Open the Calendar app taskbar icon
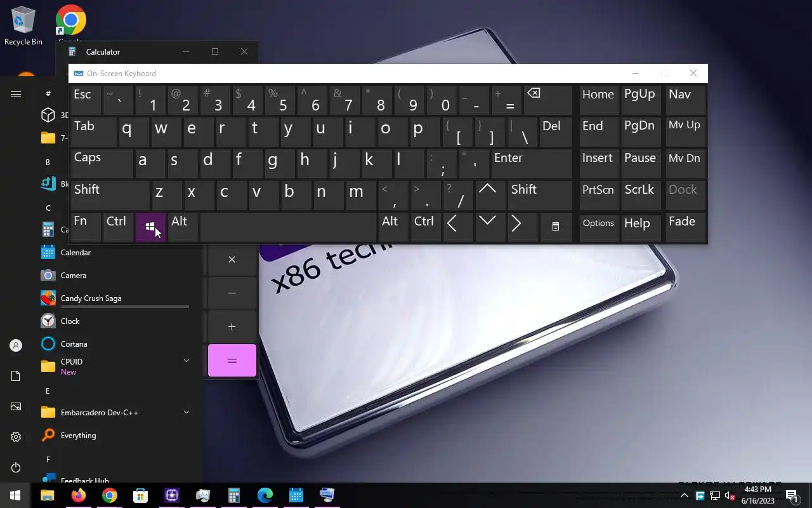 click(296, 495)
